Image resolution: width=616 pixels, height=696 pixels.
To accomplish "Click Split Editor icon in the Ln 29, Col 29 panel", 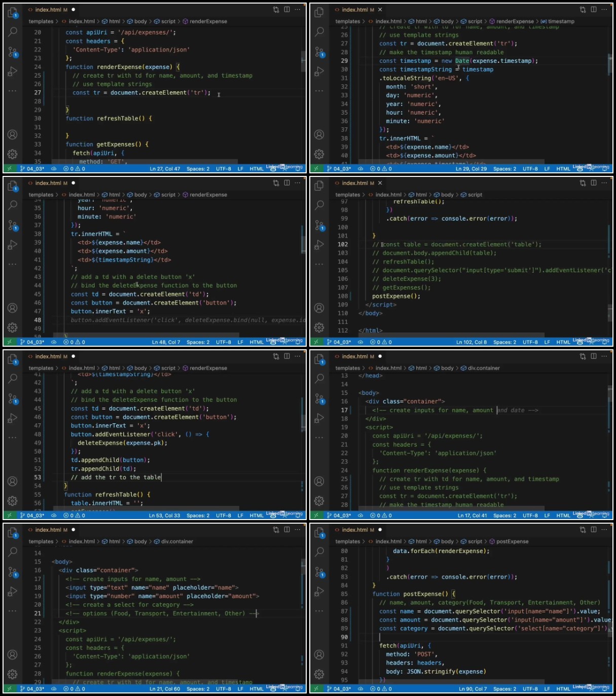I will (x=594, y=10).
